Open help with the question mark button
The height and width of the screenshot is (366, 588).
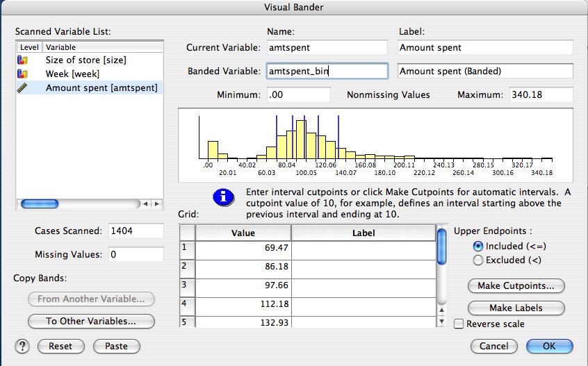[22, 346]
